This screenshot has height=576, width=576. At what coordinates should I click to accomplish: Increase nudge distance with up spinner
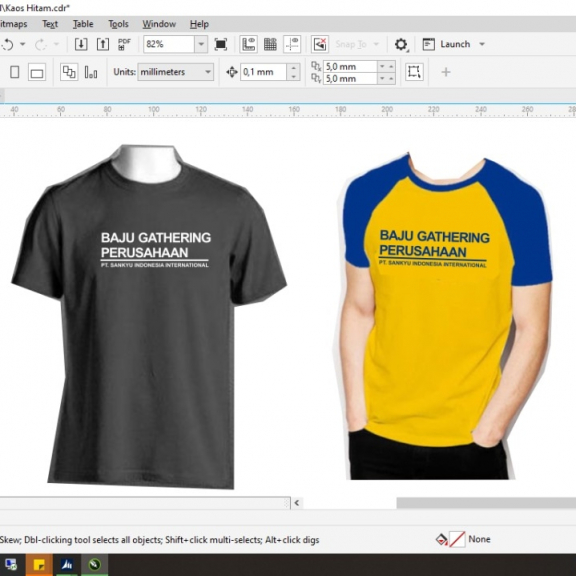click(x=293, y=68)
